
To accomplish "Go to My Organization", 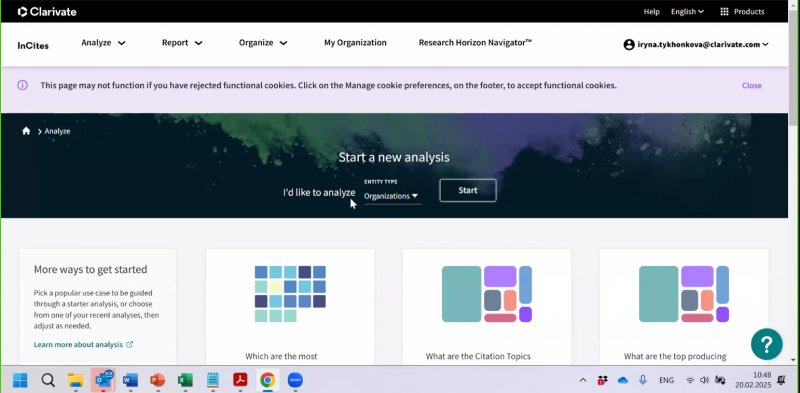I will 355,43.
